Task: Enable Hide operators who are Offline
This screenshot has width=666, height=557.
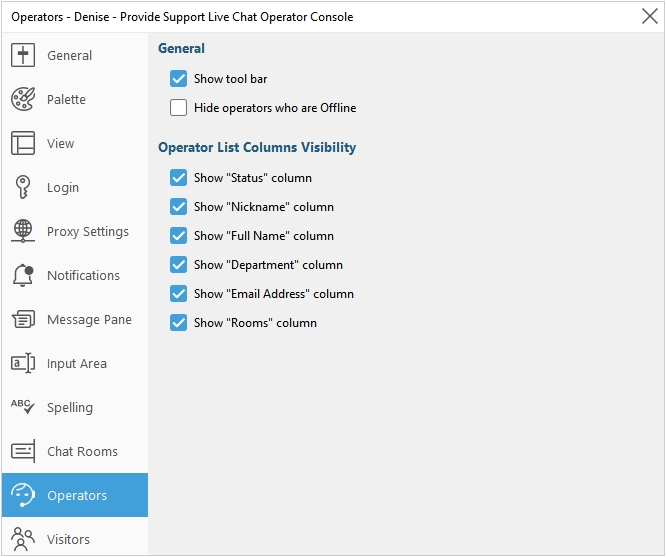Action: 179,108
